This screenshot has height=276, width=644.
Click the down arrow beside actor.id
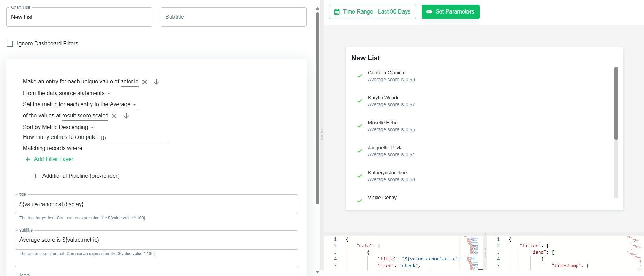click(x=156, y=82)
